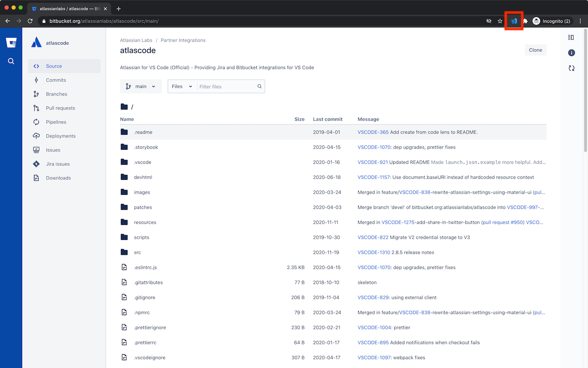Open search from the blue sidebar
The width and height of the screenshot is (588, 368).
(x=11, y=61)
